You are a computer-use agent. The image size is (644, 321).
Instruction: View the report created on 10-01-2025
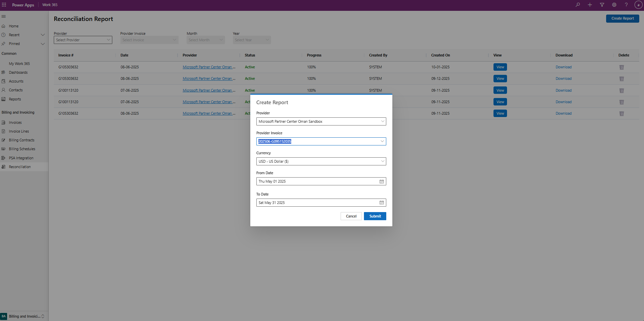(x=500, y=67)
